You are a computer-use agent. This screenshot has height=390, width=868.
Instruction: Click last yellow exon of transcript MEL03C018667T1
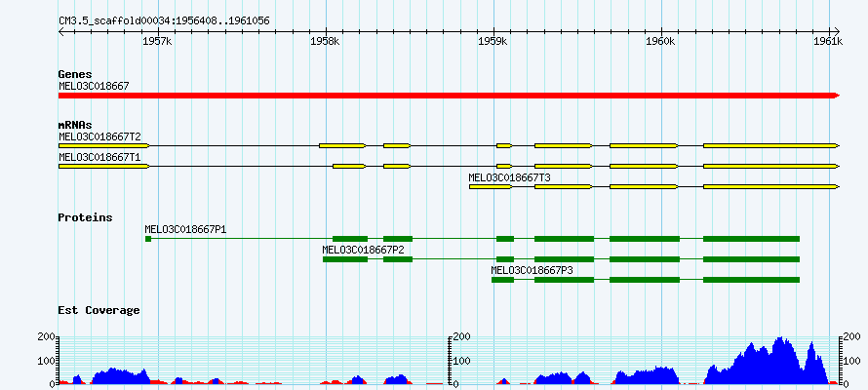[771, 166]
